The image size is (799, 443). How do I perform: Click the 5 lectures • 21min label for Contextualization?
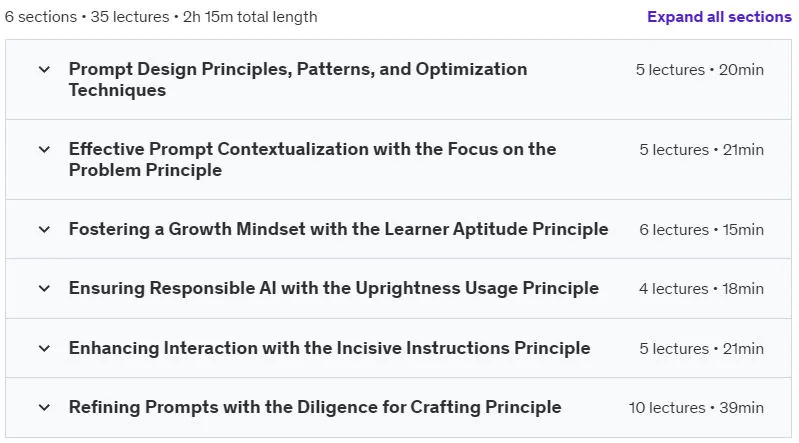coord(702,150)
